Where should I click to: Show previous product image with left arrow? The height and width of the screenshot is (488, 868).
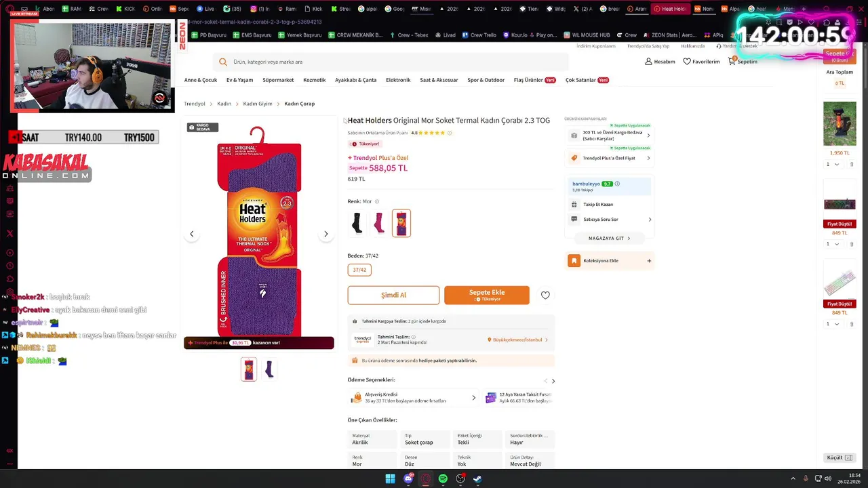coord(191,234)
